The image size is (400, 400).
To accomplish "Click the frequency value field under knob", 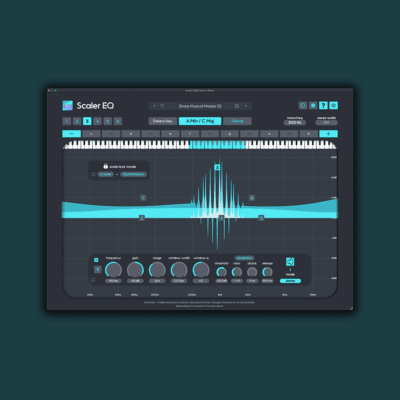I will pos(113,281).
